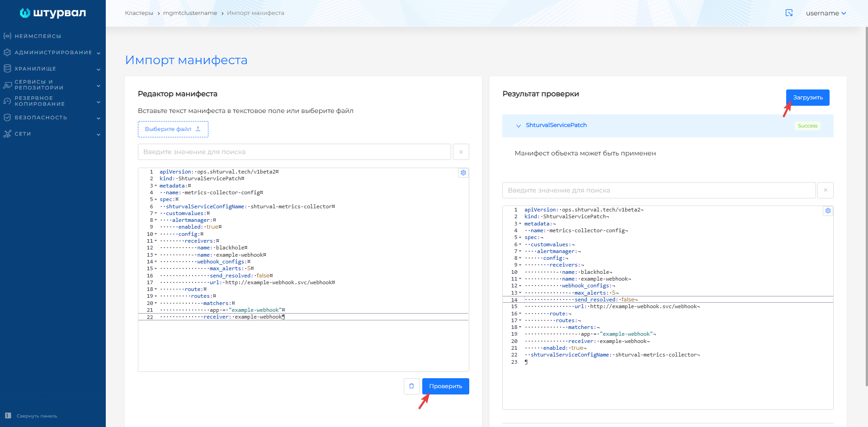Click the page vertical scrollbar
The height and width of the screenshot is (427, 868).
click(x=866, y=206)
